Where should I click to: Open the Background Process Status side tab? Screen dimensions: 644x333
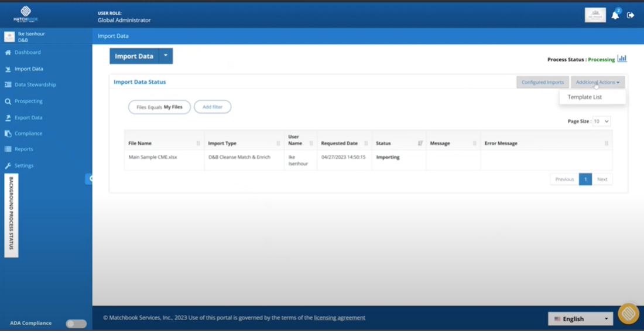click(x=12, y=215)
